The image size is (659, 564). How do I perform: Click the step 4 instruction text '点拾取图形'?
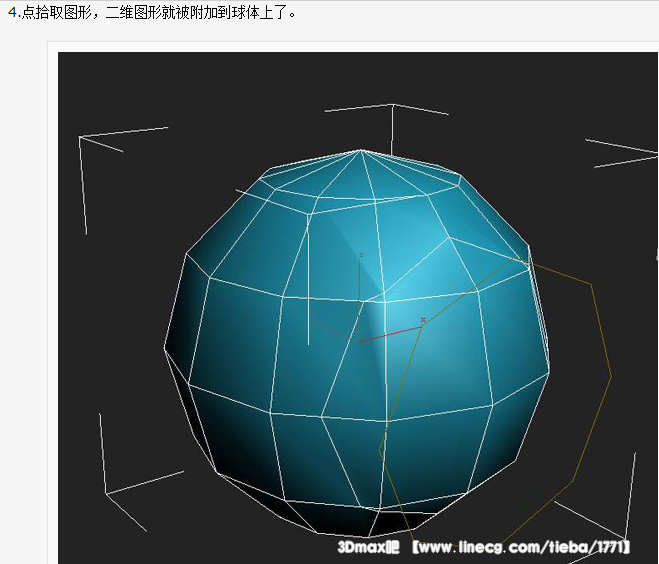pyautogui.click(x=56, y=13)
